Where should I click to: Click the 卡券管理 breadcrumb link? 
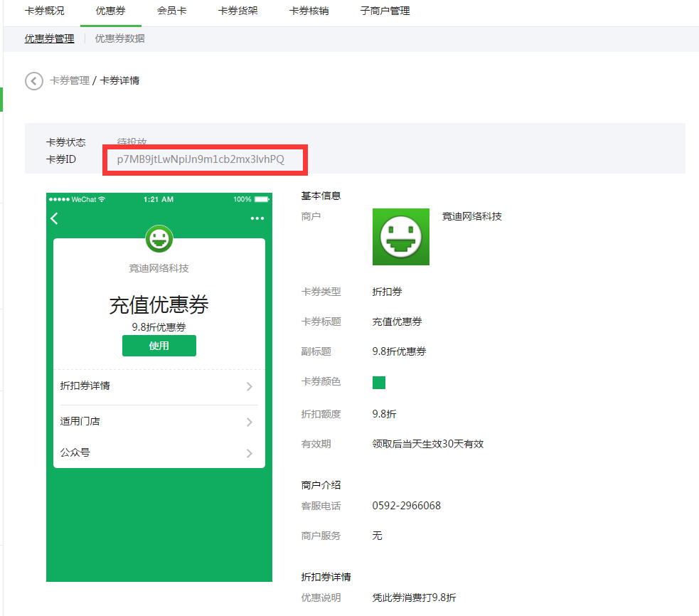(69, 81)
